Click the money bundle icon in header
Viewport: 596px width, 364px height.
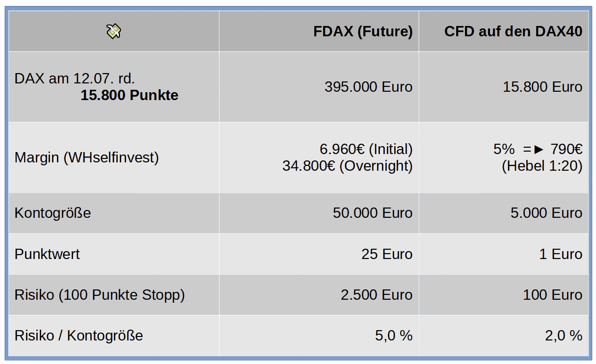(113, 31)
